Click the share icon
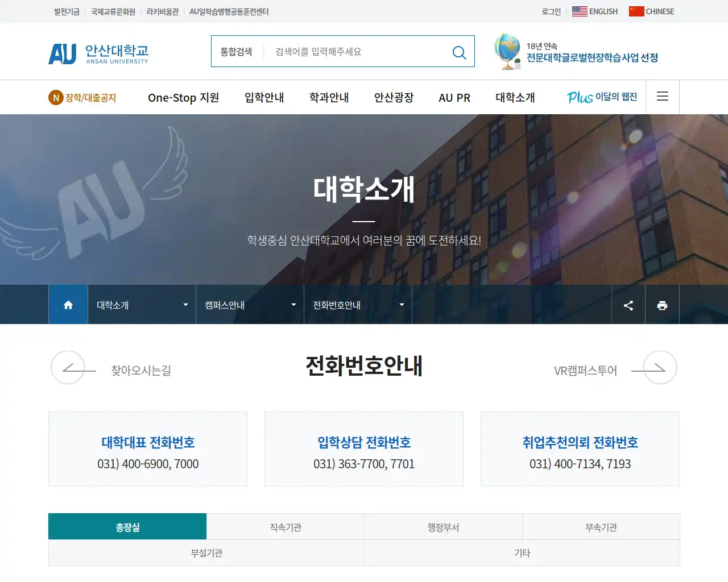 [x=628, y=305]
